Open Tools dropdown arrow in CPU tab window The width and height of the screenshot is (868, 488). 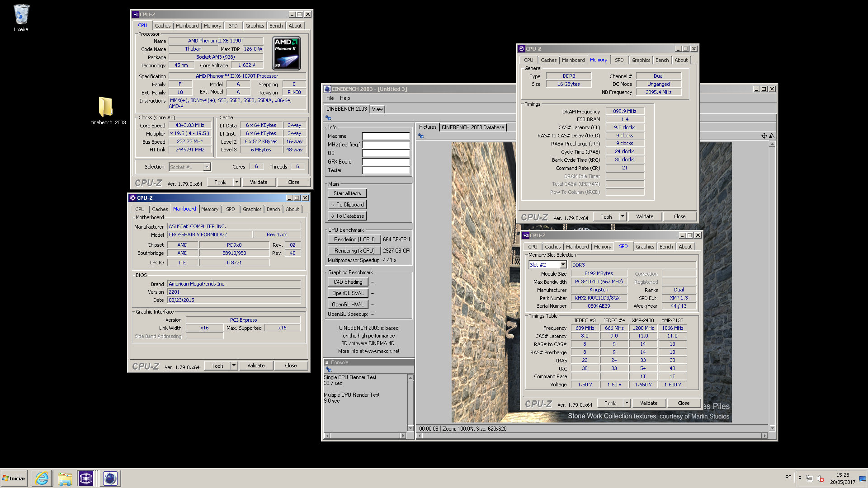[x=236, y=182]
